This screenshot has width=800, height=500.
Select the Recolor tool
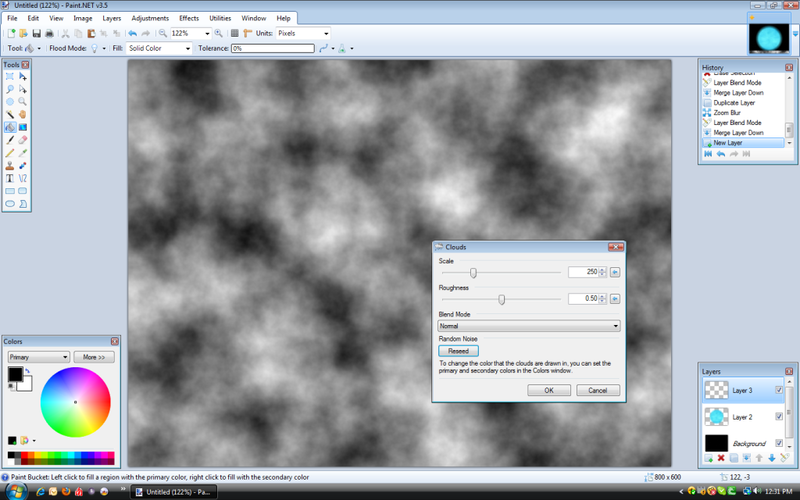(x=22, y=166)
